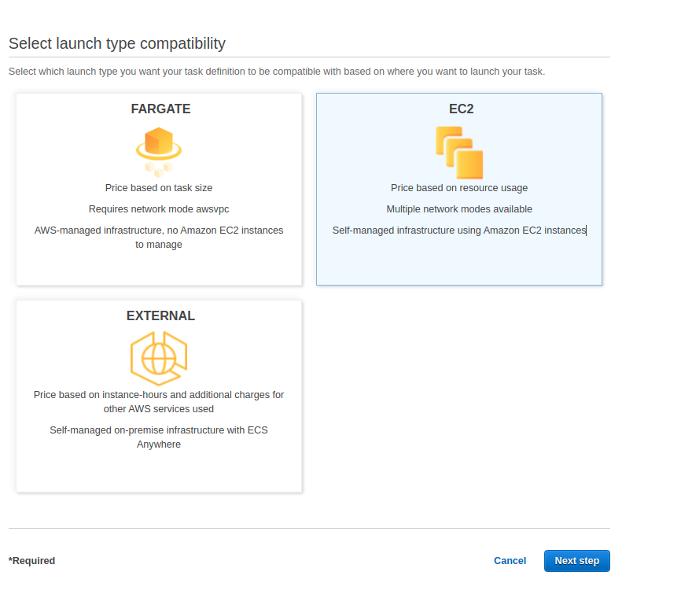Click the launch type instruction sentence
This screenshot has height=616, width=692.
coord(277,72)
